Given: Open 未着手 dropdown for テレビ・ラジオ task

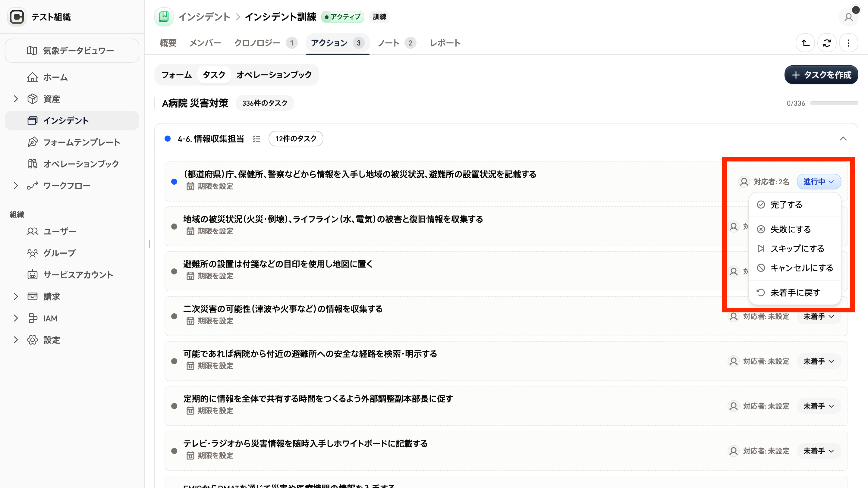Looking at the screenshot, I should pyautogui.click(x=819, y=451).
